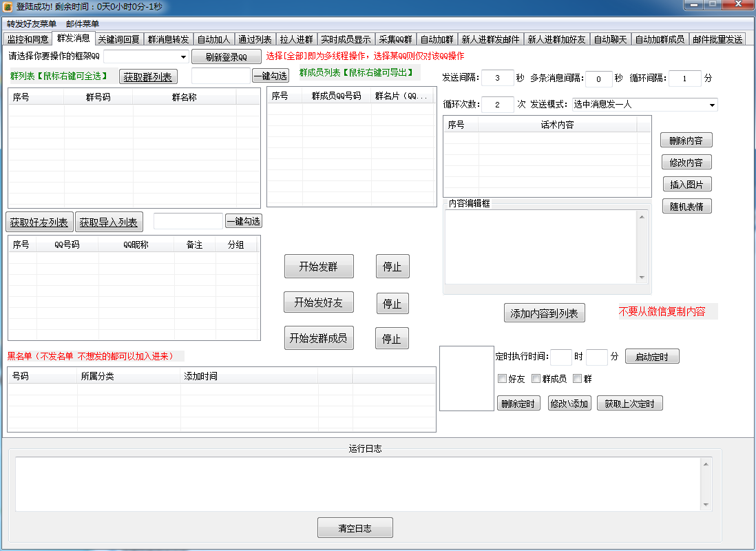Screen dimensions: 756x551
Task: Click the 修改\添加 button
Action: tap(569, 404)
